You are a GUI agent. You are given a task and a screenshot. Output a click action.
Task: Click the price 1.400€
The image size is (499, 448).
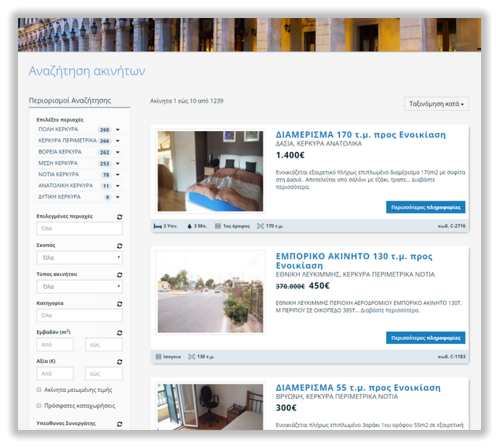pos(290,155)
